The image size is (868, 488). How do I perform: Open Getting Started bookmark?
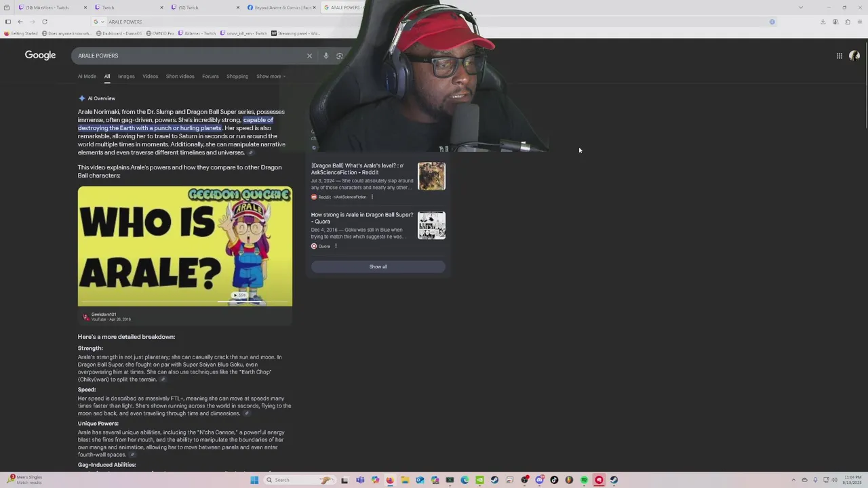[21, 33]
